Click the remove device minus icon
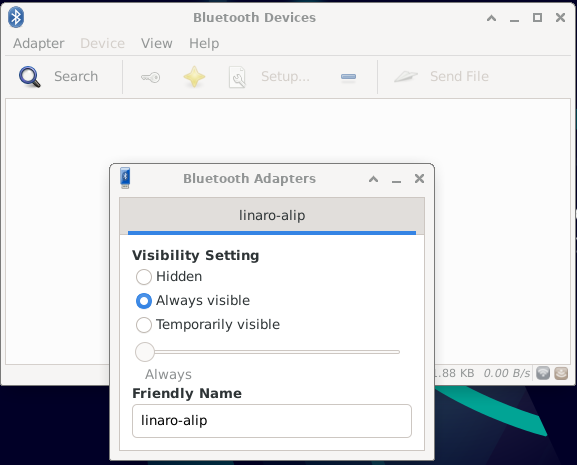This screenshot has height=465, width=577. (x=348, y=77)
